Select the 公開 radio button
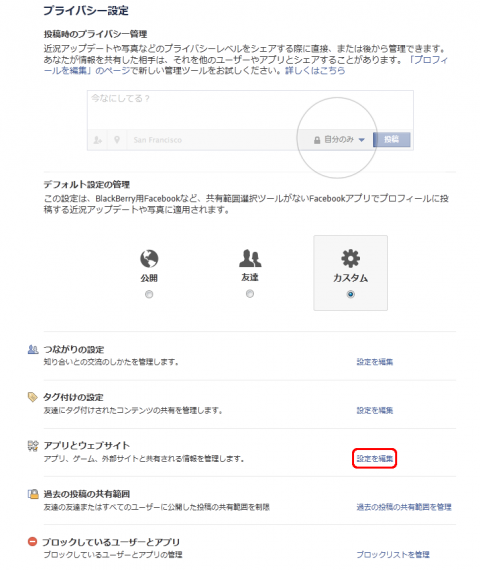The height and width of the screenshot is (570, 480). [149, 294]
